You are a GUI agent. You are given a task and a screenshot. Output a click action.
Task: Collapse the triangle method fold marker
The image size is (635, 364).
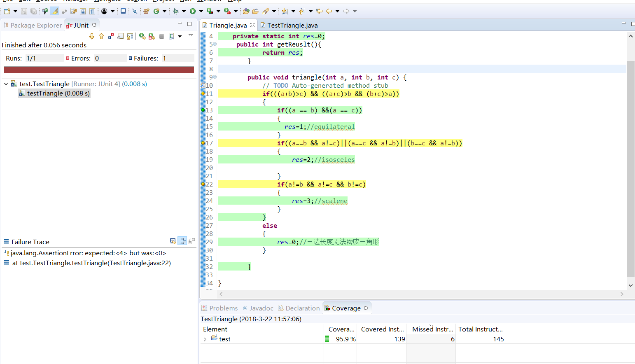pyautogui.click(x=215, y=77)
